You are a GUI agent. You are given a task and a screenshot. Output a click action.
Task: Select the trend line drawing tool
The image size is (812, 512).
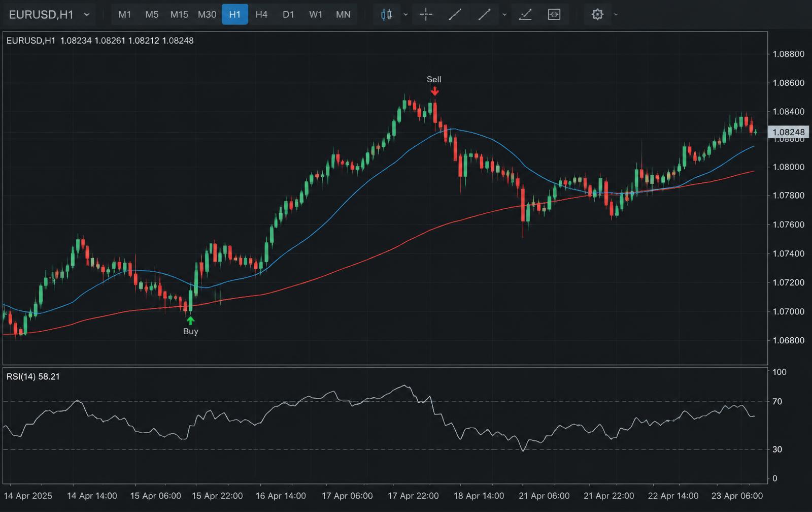point(455,15)
